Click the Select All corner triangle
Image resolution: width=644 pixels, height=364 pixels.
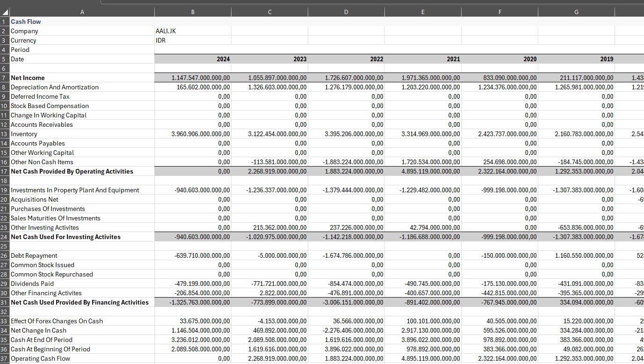[5, 12]
